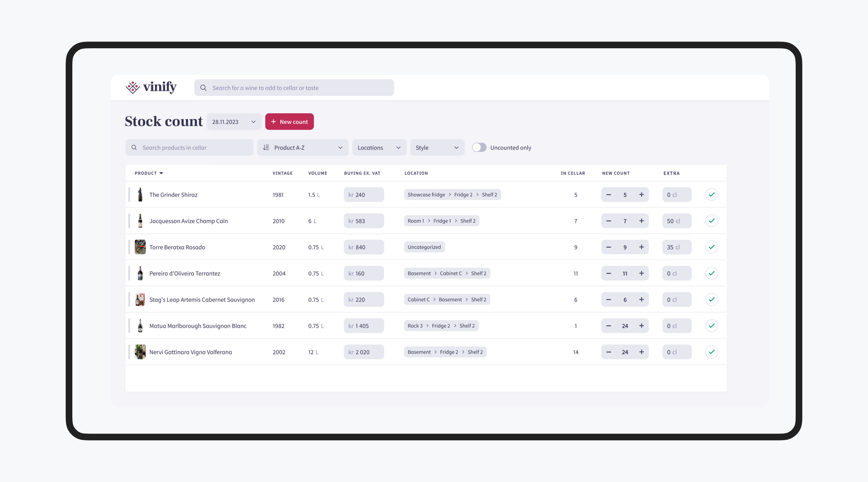868x482 pixels.
Task: Click the vinify logo
Action: point(151,87)
